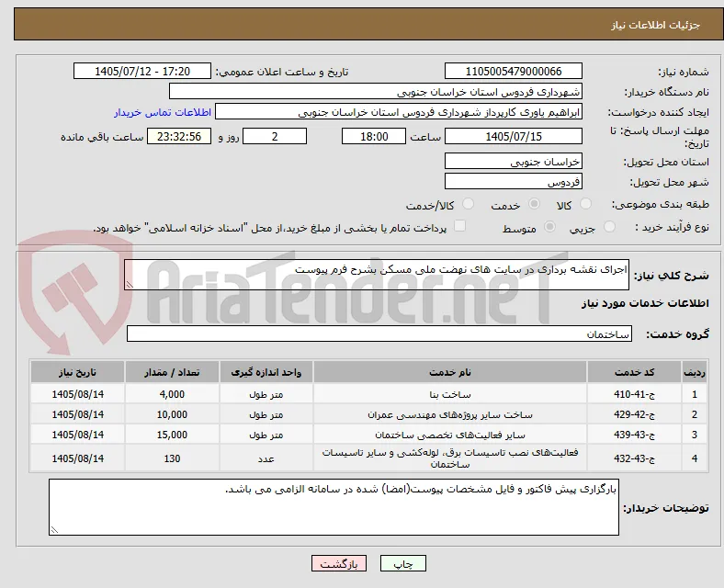The width and height of the screenshot is (724, 588).
Task: Click the واحد اندازه گیری column header
Action: (266, 372)
